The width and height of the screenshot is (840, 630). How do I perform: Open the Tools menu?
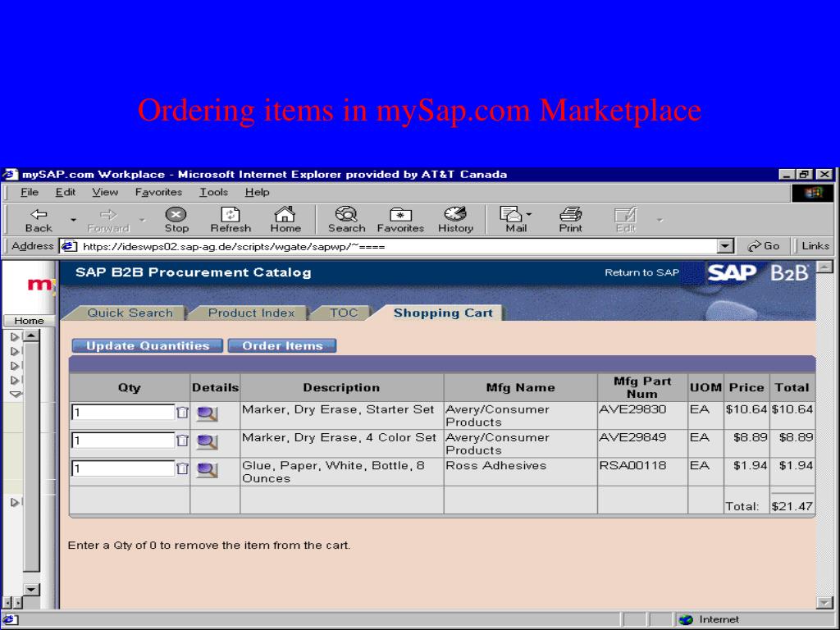[x=214, y=192]
